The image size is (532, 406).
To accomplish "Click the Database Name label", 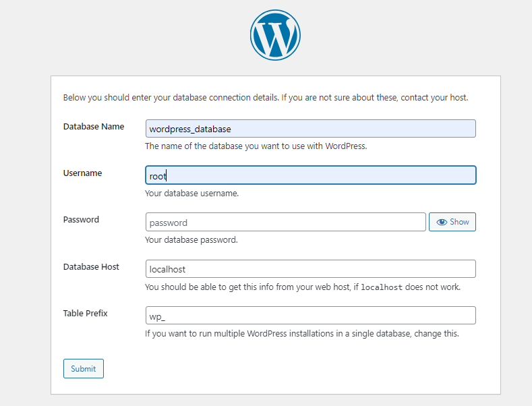I will [x=94, y=127].
